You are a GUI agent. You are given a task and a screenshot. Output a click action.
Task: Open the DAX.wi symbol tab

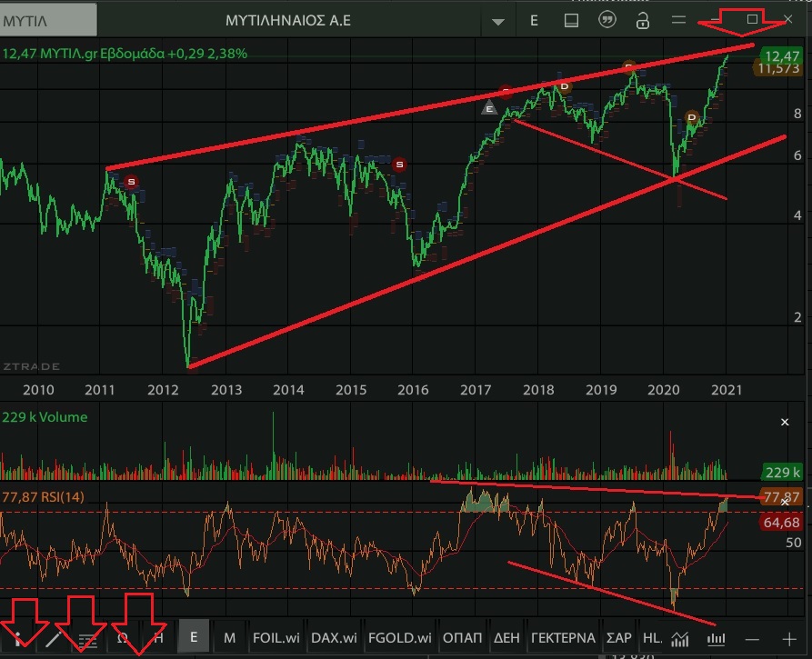pyautogui.click(x=334, y=638)
